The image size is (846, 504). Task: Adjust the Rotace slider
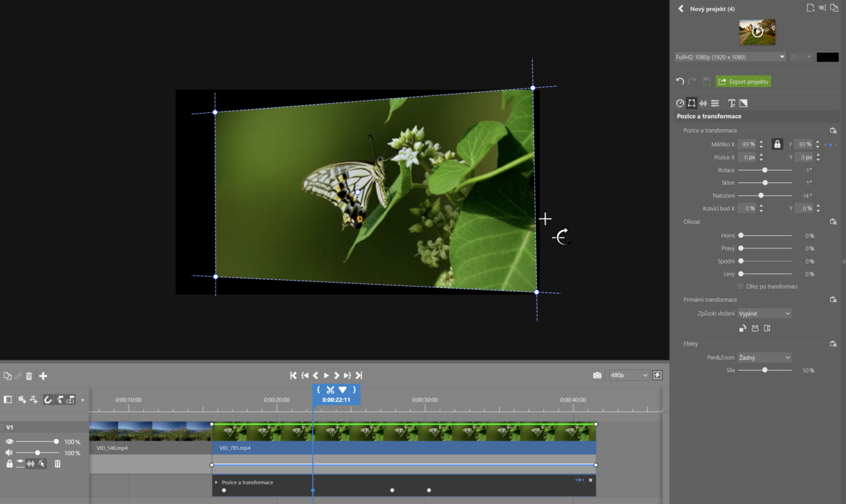tap(765, 170)
